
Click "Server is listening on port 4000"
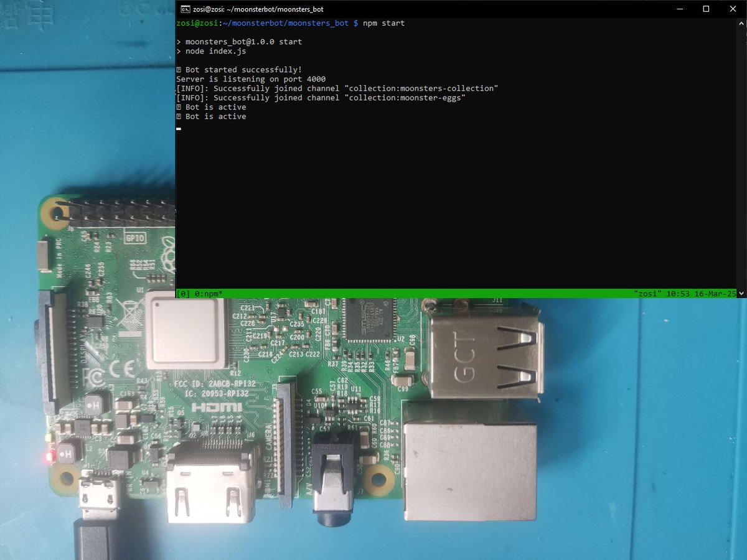[251, 79]
